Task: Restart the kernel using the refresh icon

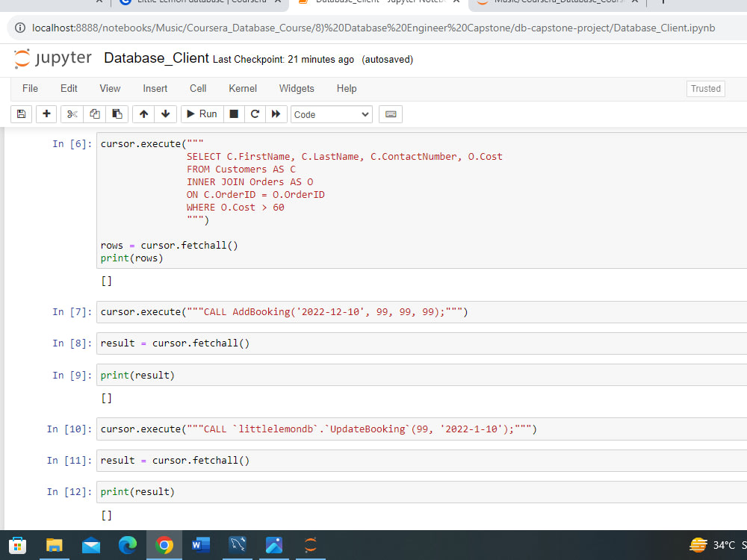Action: coord(254,113)
